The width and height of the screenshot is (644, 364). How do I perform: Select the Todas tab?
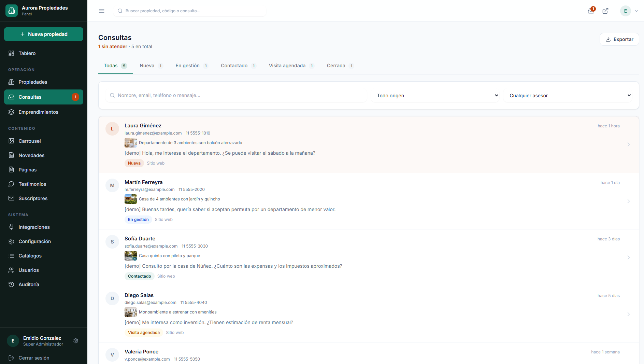click(115, 66)
